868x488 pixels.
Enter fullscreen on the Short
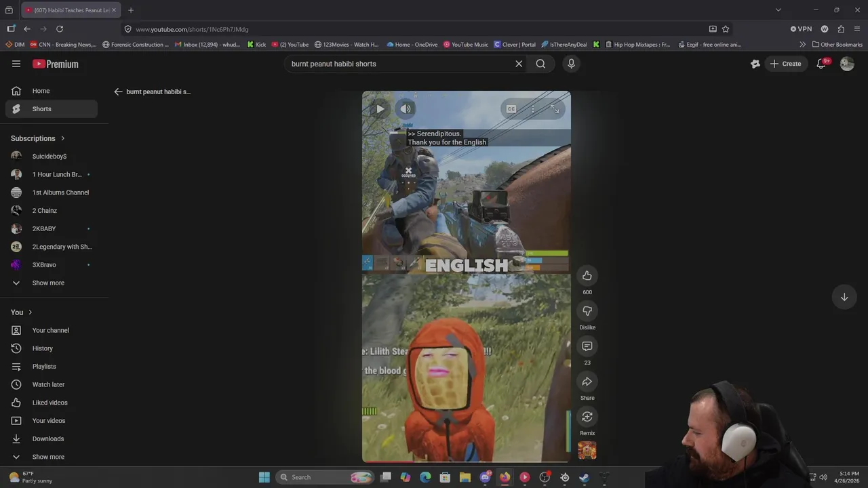(555, 109)
